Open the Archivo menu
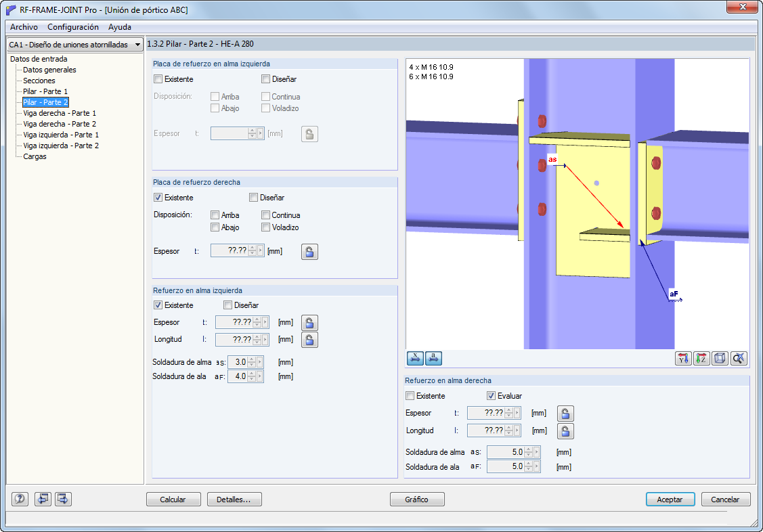 tap(24, 27)
